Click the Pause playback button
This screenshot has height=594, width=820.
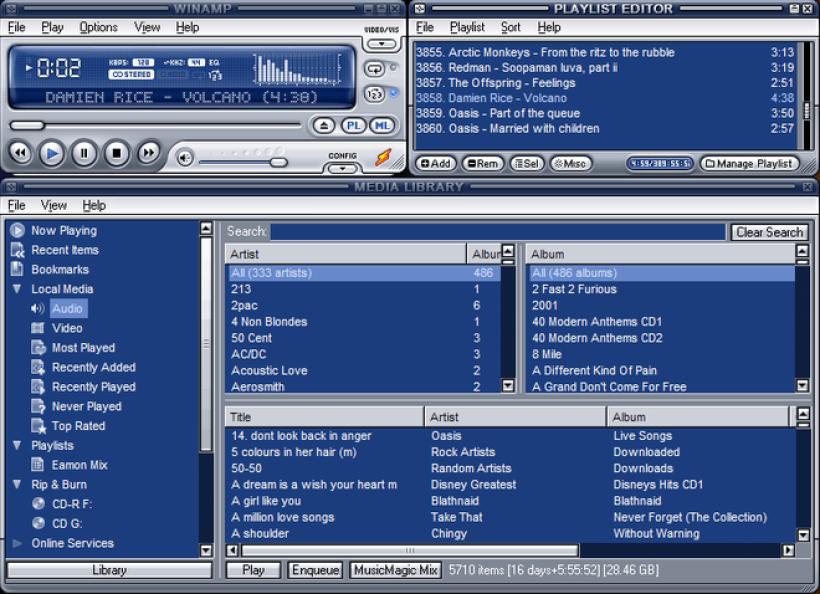(x=84, y=153)
